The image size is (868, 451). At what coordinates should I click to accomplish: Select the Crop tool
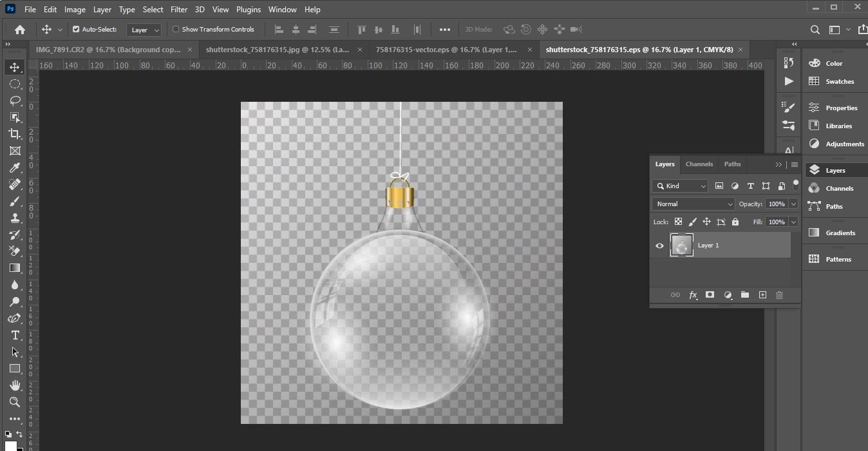click(x=14, y=133)
